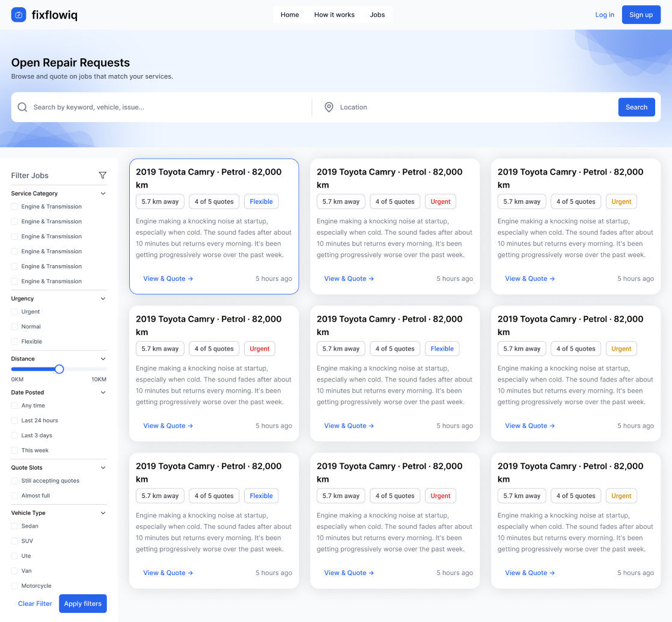Viewport: 672px width, 622px height.
Task: Check the Motorcycle vehicle checkbox
Action: 14,587
